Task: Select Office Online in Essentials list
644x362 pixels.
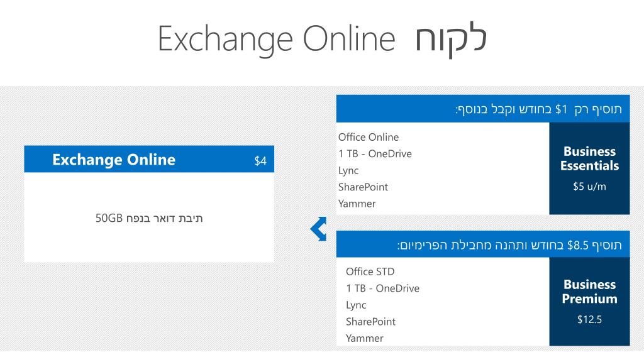Action: (369, 137)
